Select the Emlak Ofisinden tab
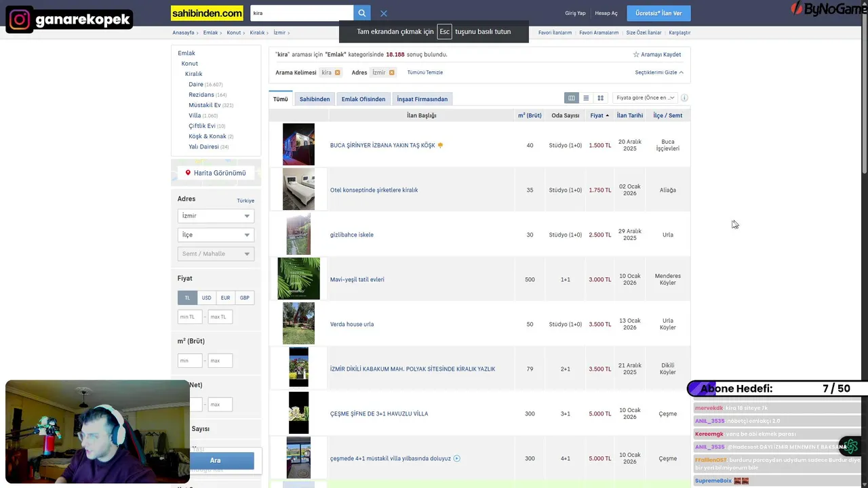Screen dimensions: 868x488 pyautogui.click(x=363, y=99)
